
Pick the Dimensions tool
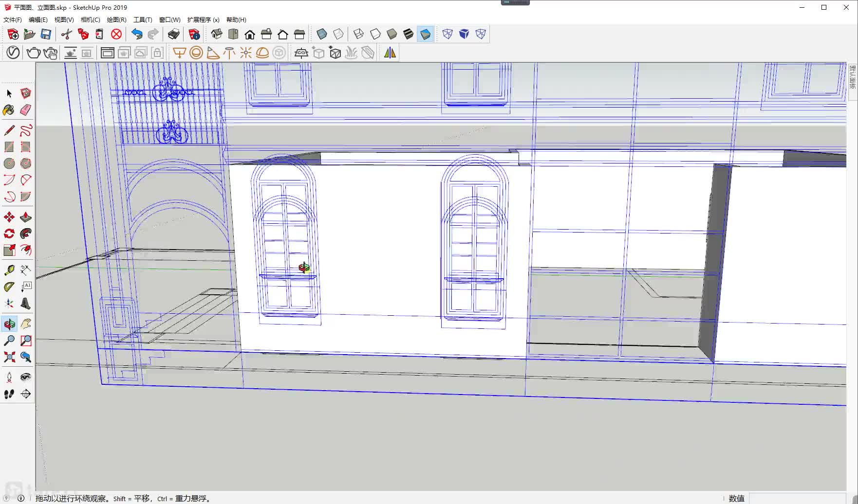point(26,270)
